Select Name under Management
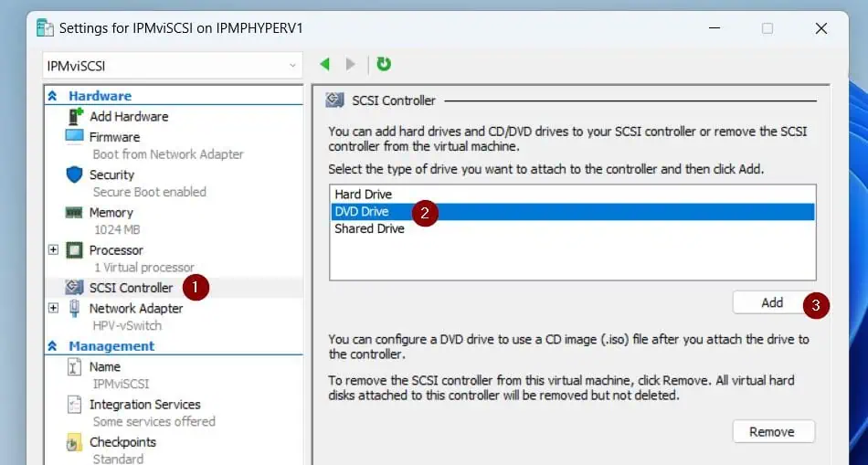 pyautogui.click(x=105, y=366)
